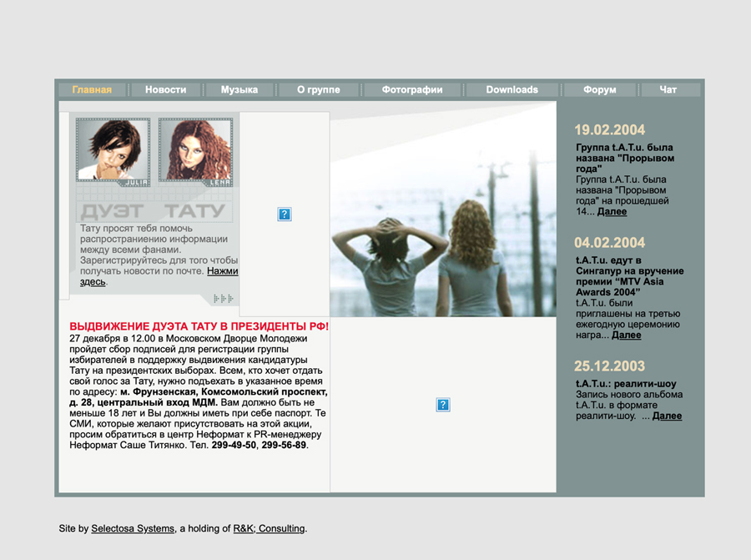This screenshot has width=751, height=560.
Task: Click the phone number 299-56-89
Action: pos(284,445)
